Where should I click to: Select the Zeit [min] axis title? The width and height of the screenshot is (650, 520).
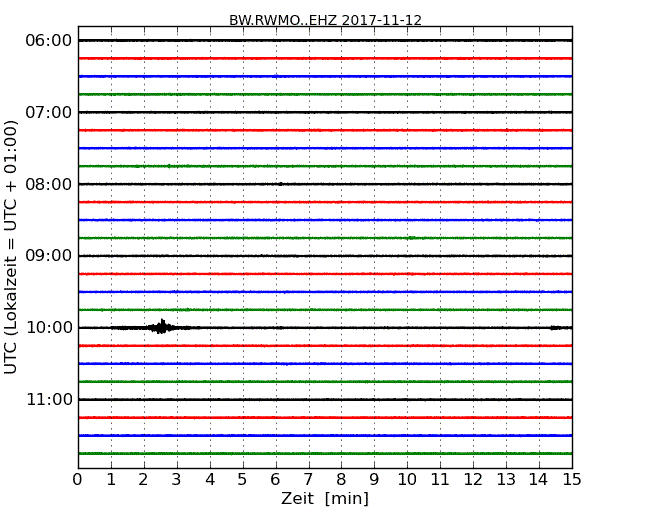click(x=325, y=498)
